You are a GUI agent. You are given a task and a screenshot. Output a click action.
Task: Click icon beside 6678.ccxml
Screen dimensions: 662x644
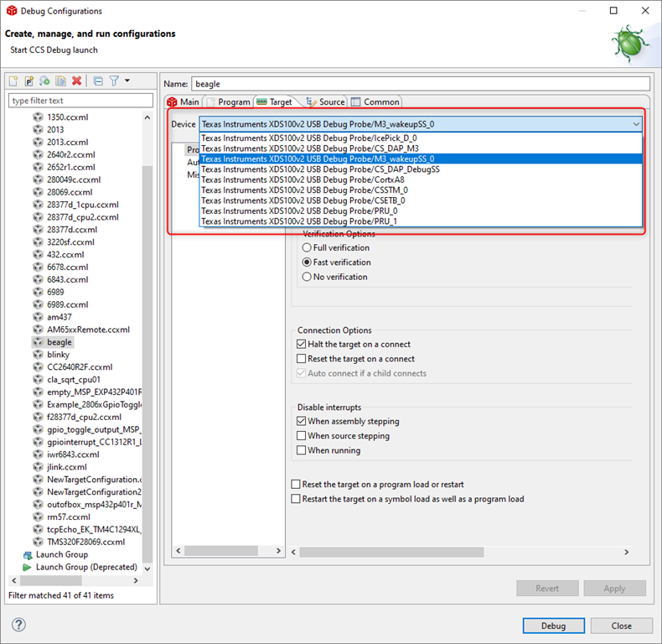coord(38,267)
